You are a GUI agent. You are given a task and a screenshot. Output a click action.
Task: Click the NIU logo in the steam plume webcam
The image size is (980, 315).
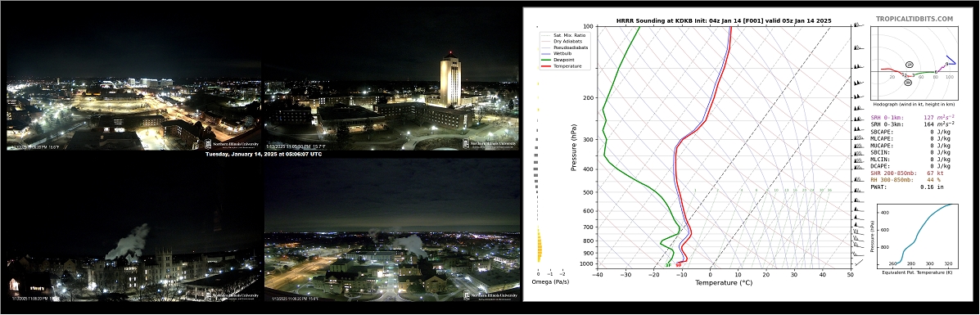tap(232, 295)
